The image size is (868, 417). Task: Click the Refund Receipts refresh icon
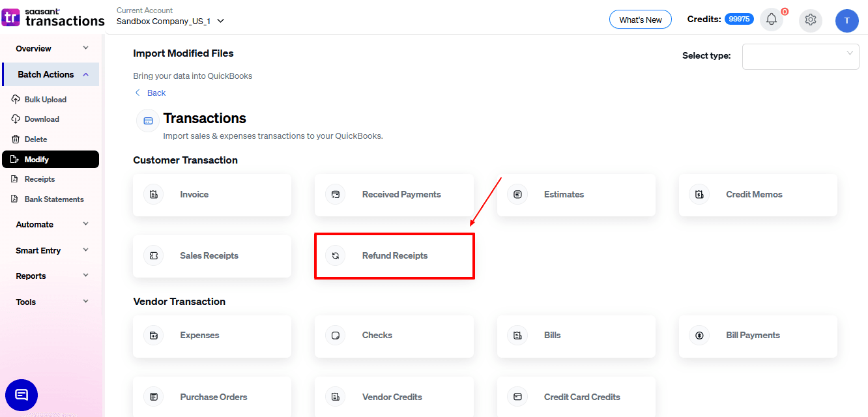[336, 256]
